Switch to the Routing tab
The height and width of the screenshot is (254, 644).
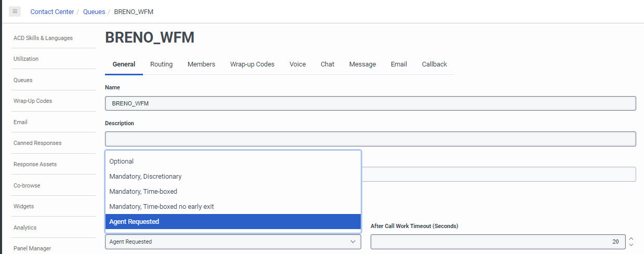(x=161, y=64)
